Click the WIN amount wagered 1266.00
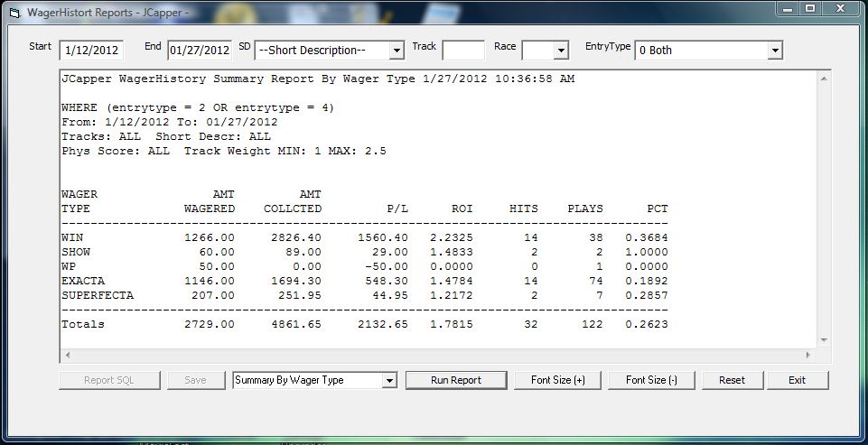This screenshot has height=445, width=868. pos(210,237)
